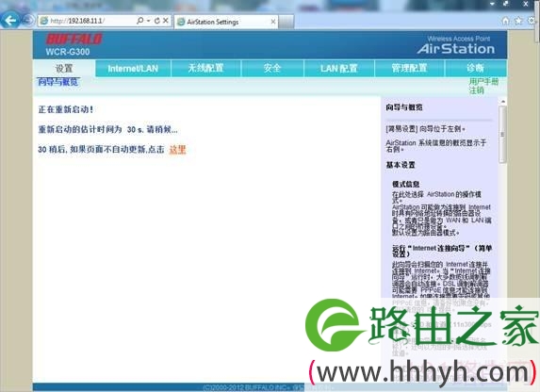Click the search magnifier in address bar
Screen dimensions: 540x392
click(x=139, y=21)
